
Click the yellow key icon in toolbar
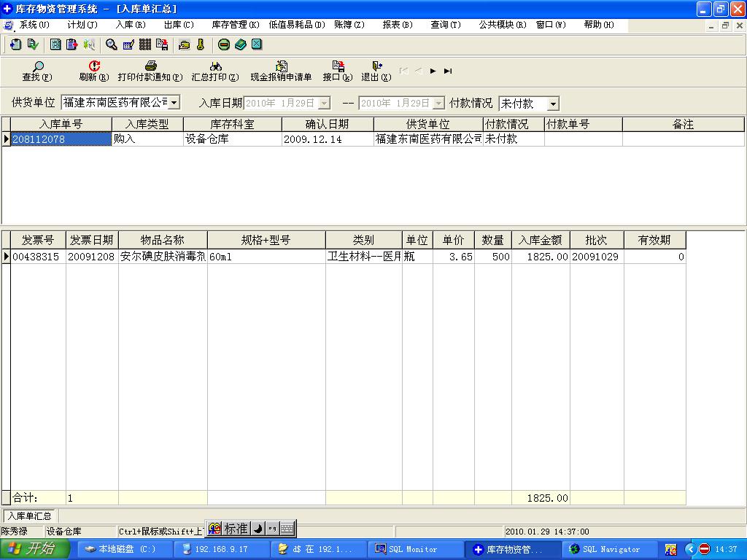coord(201,44)
